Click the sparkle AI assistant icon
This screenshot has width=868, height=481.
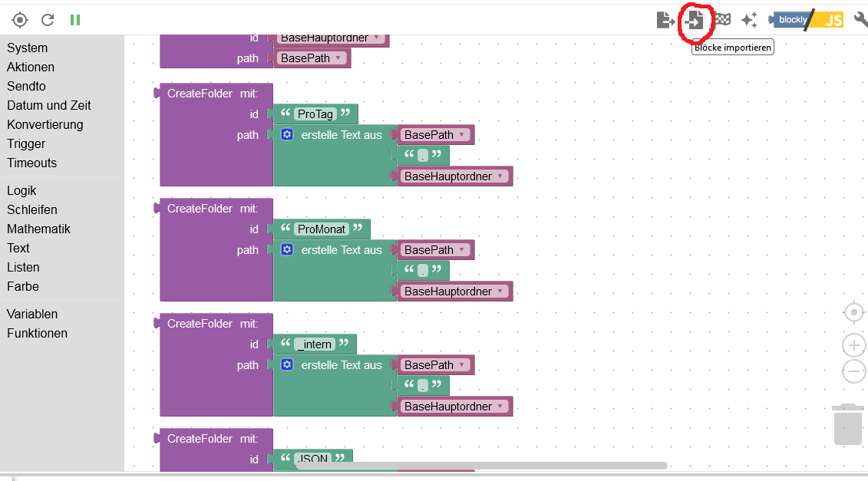point(749,20)
